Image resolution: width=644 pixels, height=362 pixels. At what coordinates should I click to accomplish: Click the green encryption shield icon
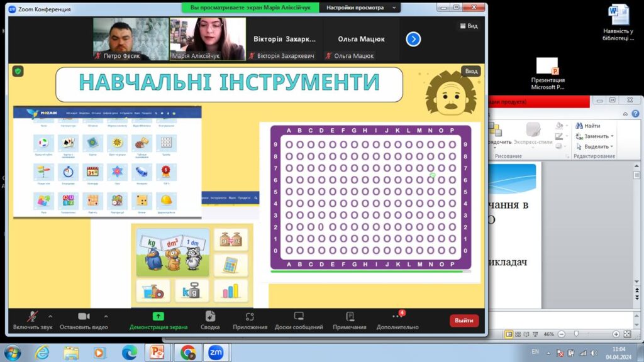point(18,71)
